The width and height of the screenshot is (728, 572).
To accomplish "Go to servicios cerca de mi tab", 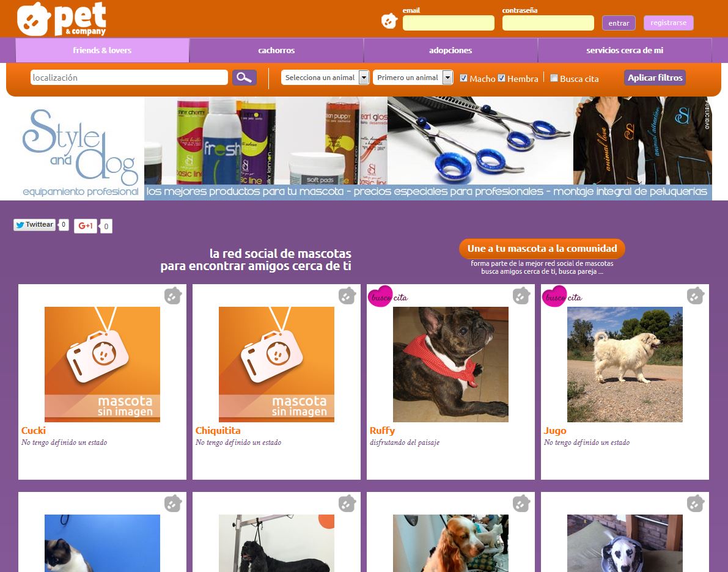I will pyautogui.click(x=625, y=50).
